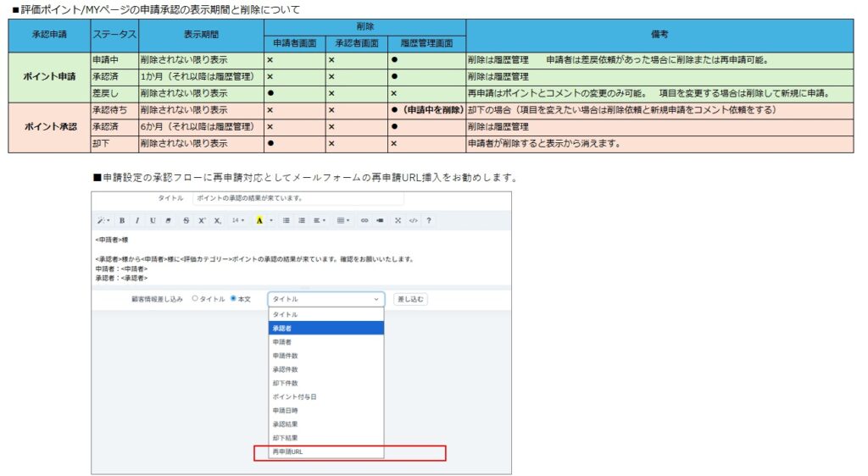Expand the table insert dropdown

point(342,220)
